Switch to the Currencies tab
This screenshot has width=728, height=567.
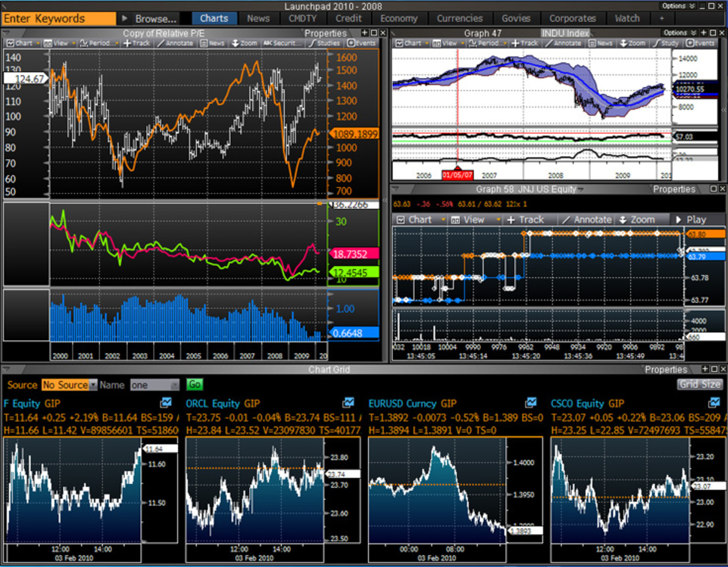pyautogui.click(x=459, y=18)
